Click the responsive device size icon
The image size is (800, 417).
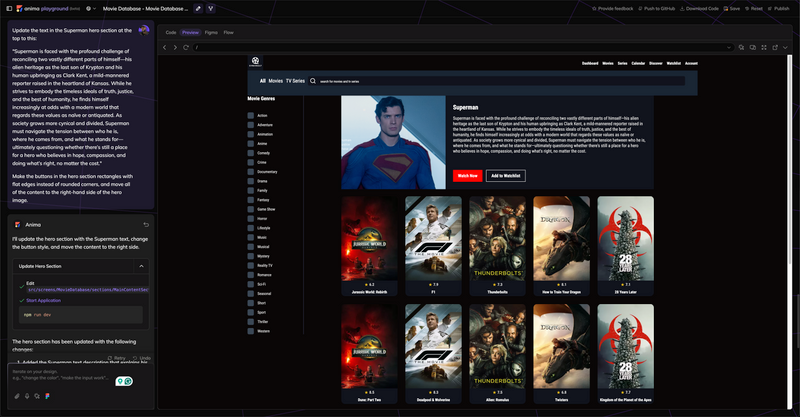click(x=753, y=47)
